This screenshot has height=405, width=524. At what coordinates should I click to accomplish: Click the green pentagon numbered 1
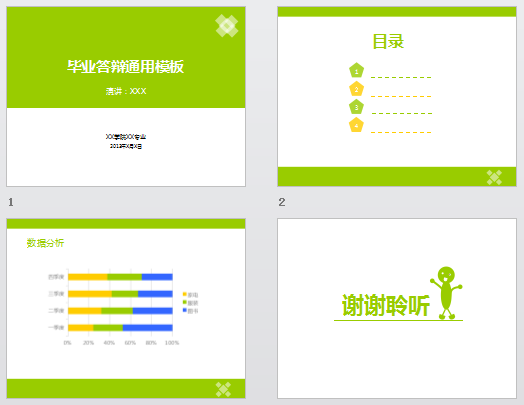tap(357, 70)
